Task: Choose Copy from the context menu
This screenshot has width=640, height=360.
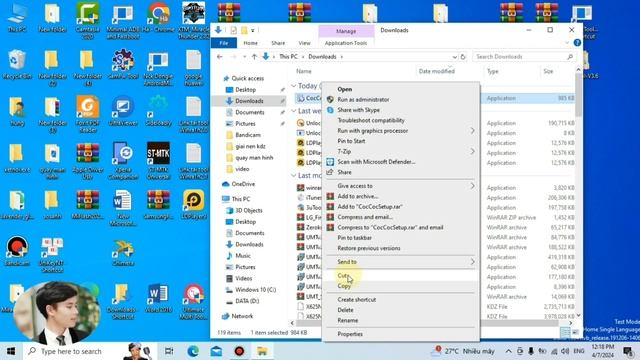Action: 401,286
